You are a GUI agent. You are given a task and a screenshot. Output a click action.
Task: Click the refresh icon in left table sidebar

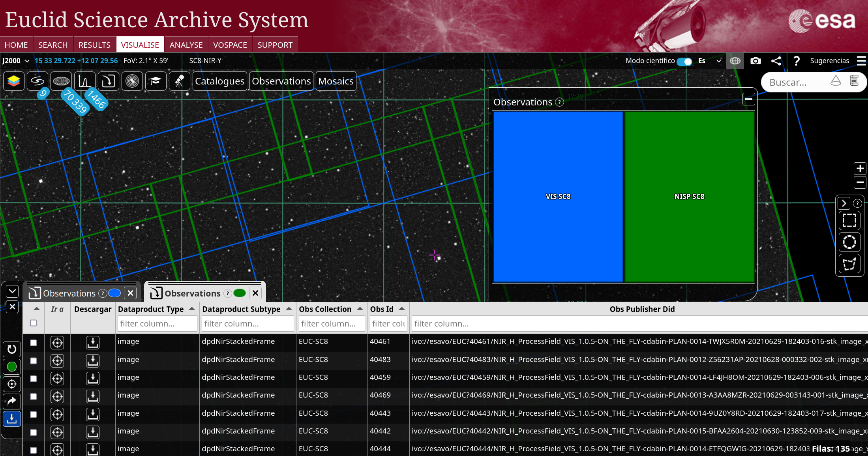(12, 349)
